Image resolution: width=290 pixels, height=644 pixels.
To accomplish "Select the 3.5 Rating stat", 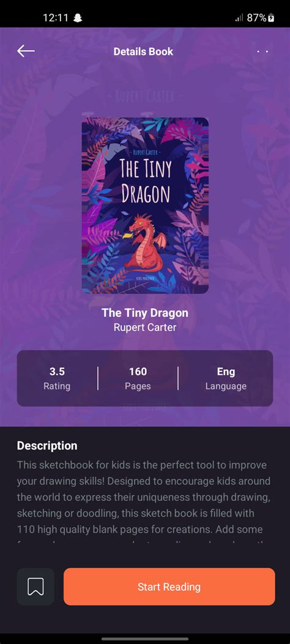I will tap(57, 379).
